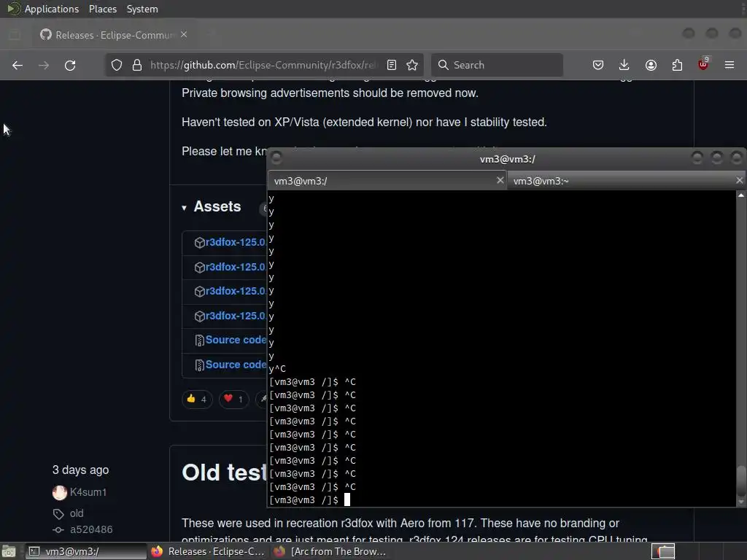Open the 'old' tag link
The width and height of the screenshot is (747, 560).
click(77, 514)
